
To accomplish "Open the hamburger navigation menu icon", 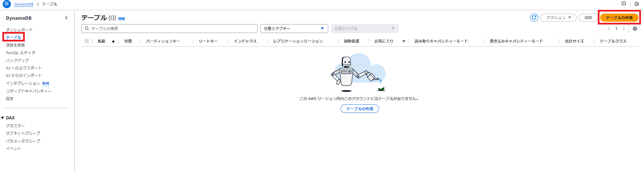I will point(7,4).
